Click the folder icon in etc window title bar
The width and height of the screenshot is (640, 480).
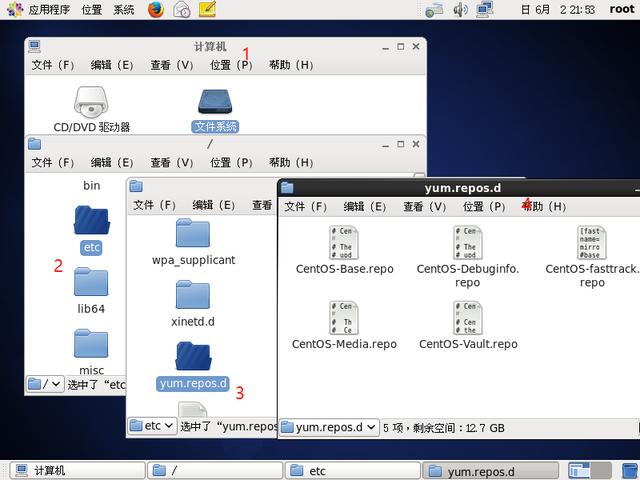(136, 186)
